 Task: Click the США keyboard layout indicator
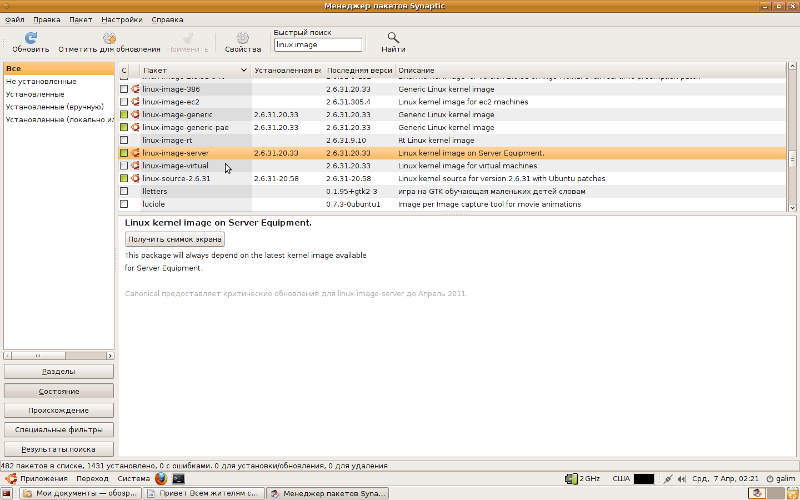(x=620, y=479)
